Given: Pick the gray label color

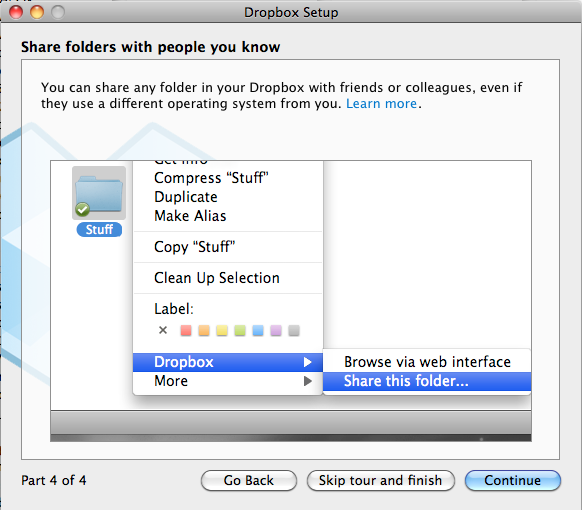Looking at the screenshot, I should (294, 330).
